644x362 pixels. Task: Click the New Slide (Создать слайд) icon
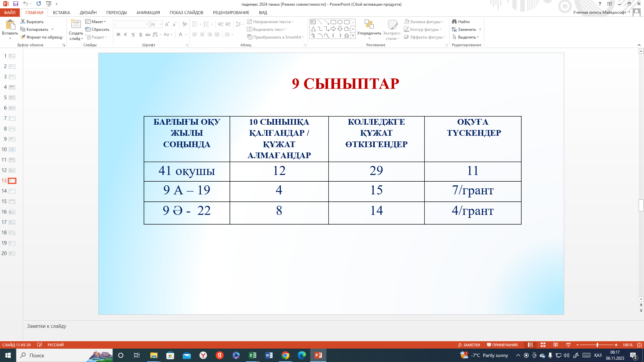76,24
